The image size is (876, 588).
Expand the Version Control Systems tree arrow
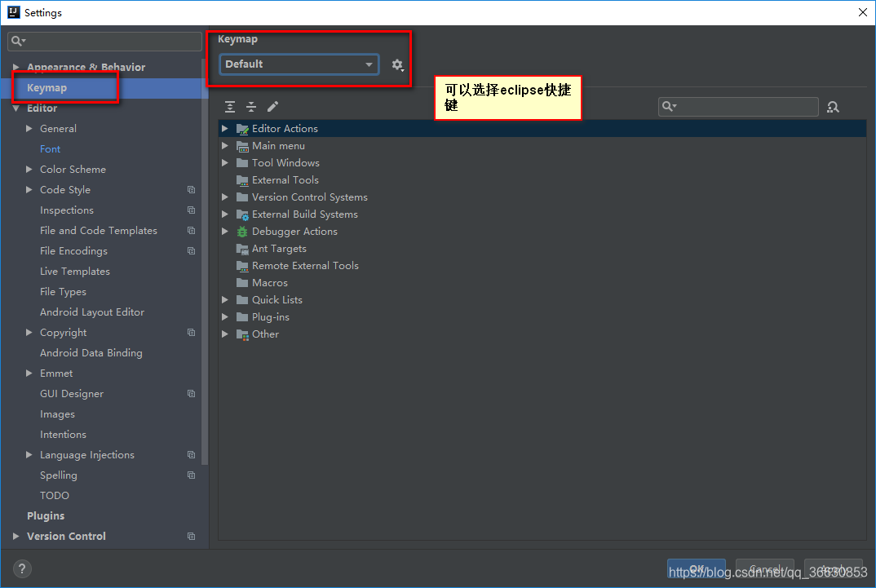224,197
